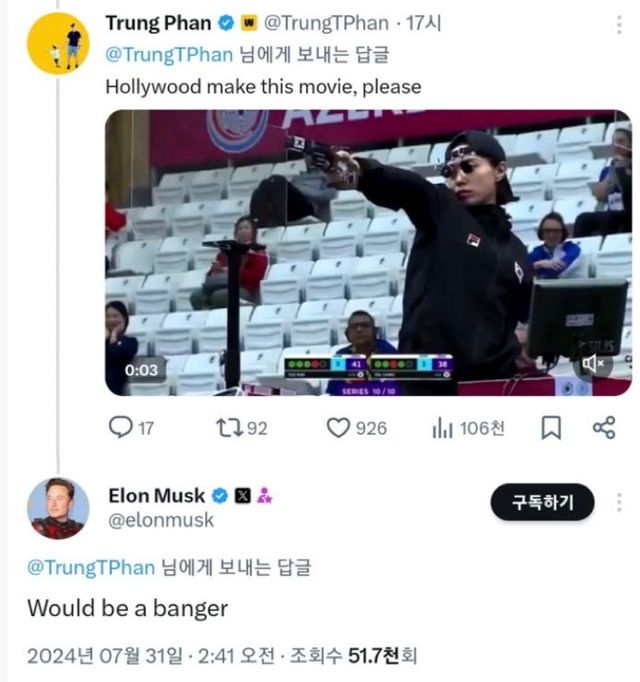Play the embedded shooting video
This screenshot has width=640, height=682.
368,252
